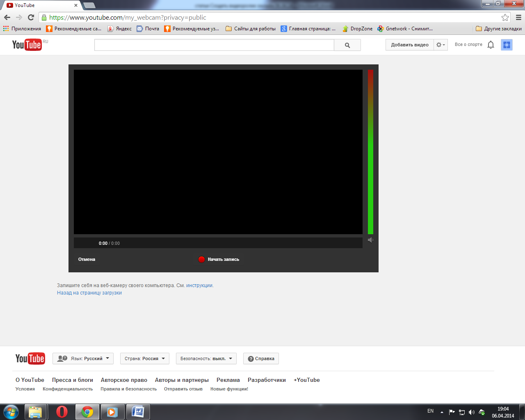Image resolution: width=525 pixels, height=420 pixels.
Task: Open Конфиденциальность footer link
Action: 68,389
